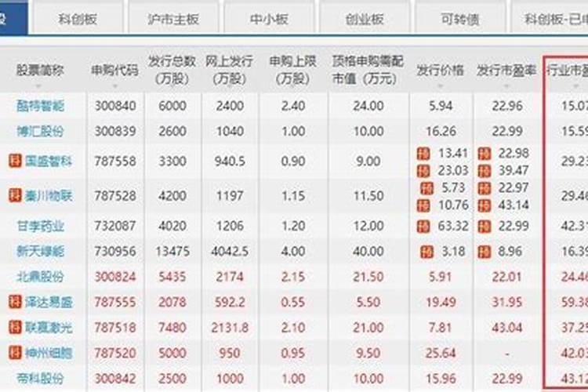588x392 pixels.
Task: Open the 科创板-已申 tab at right edge
Action: pyautogui.click(x=550, y=18)
